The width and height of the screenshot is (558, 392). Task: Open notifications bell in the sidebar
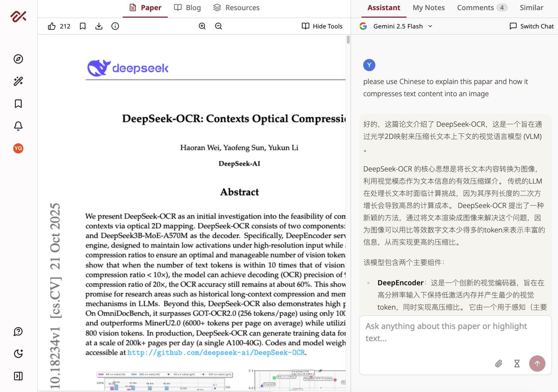(18, 126)
